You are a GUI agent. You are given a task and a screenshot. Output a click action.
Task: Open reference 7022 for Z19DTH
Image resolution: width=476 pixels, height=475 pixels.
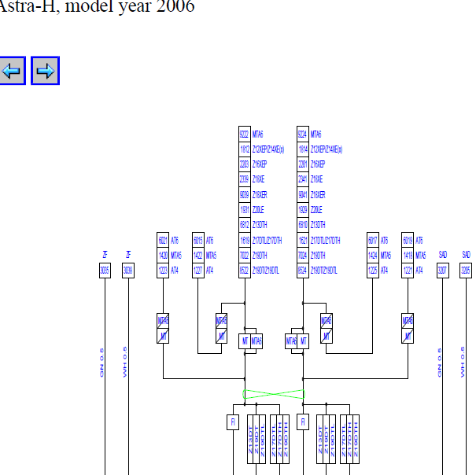click(x=245, y=256)
